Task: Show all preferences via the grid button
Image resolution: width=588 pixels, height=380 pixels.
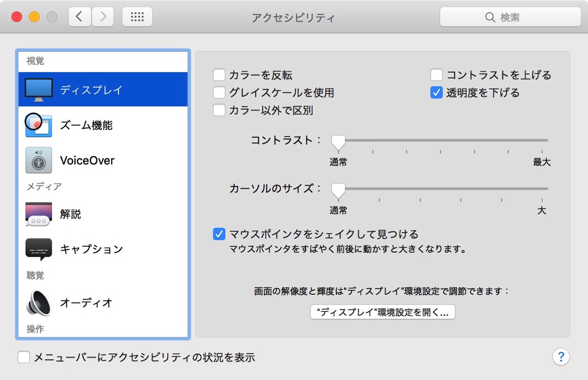Action: 137,17
